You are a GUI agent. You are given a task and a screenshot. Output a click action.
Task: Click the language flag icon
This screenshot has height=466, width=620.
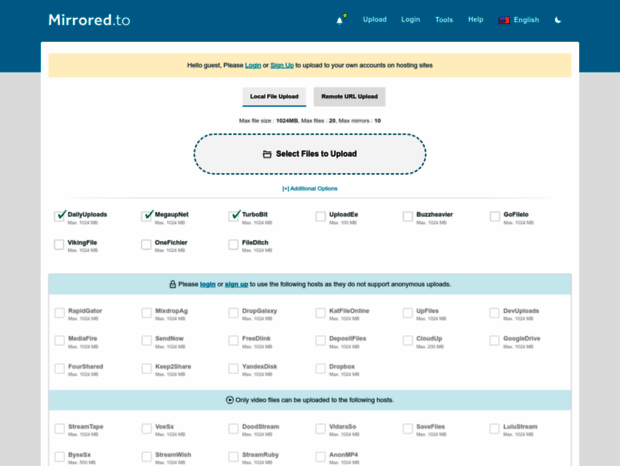click(504, 20)
